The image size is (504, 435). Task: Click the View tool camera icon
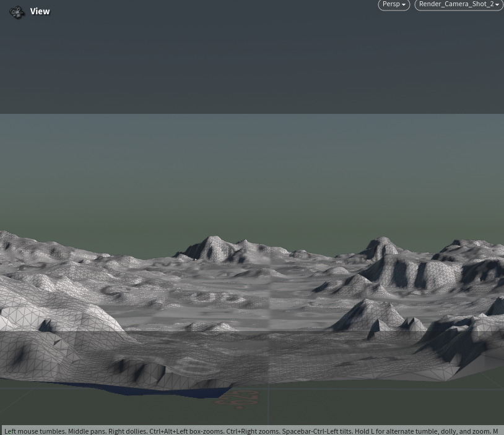[17, 12]
